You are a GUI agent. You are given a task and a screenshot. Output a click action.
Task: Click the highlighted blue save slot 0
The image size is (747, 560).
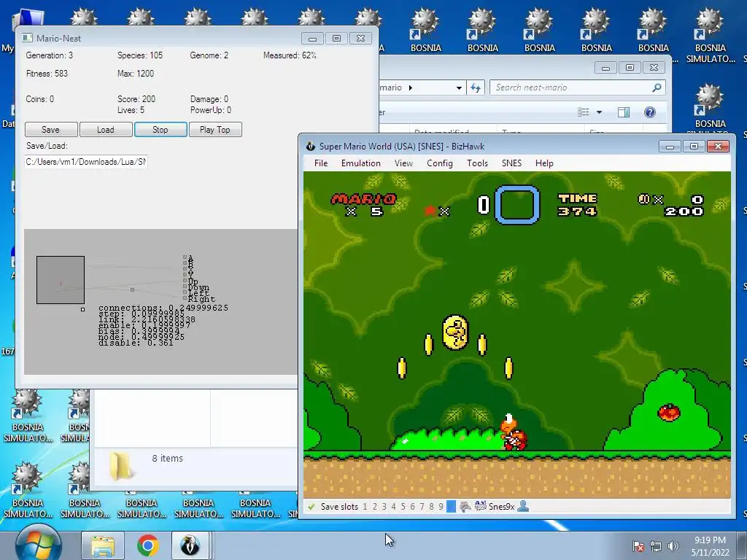pos(451,507)
